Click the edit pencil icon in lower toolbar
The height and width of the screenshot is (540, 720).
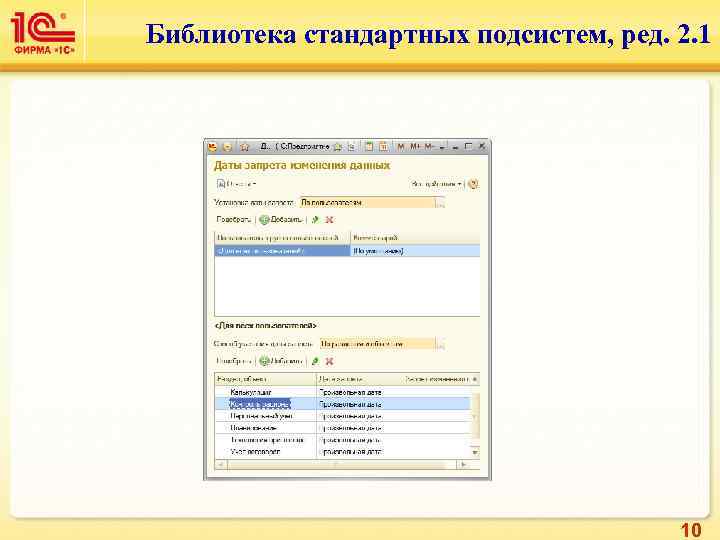tap(315, 361)
